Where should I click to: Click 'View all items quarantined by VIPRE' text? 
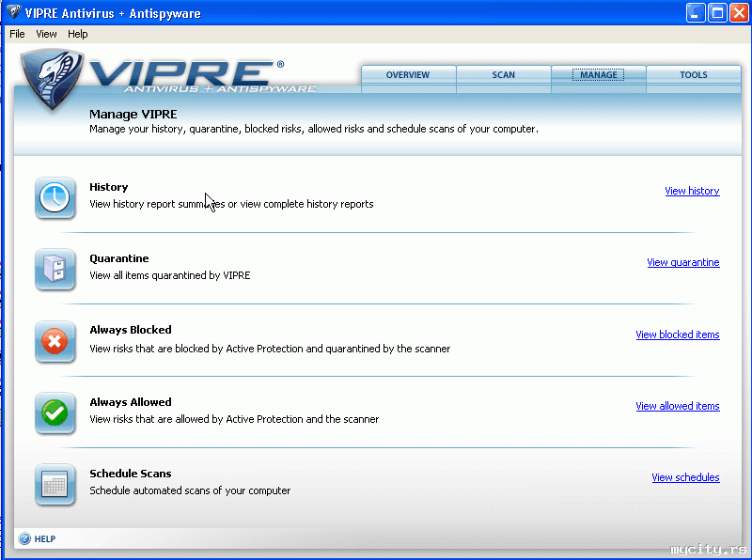tap(170, 275)
